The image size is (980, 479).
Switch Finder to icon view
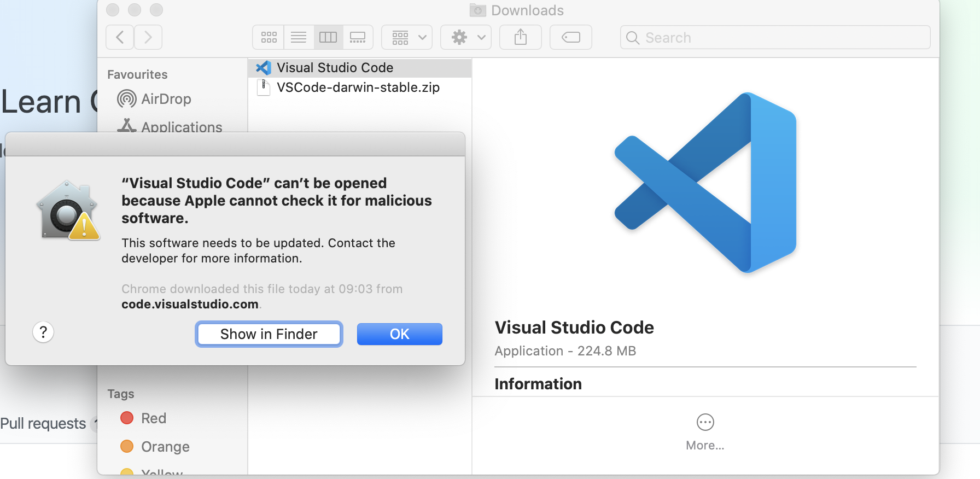tap(269, 37)
